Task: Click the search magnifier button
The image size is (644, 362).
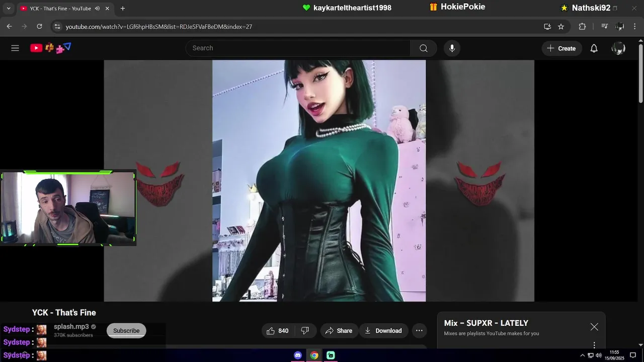Action: 424,48
